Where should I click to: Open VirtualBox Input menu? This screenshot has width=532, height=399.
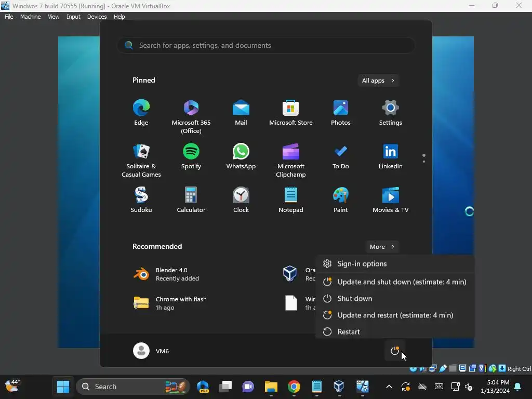tap(73, 17)
